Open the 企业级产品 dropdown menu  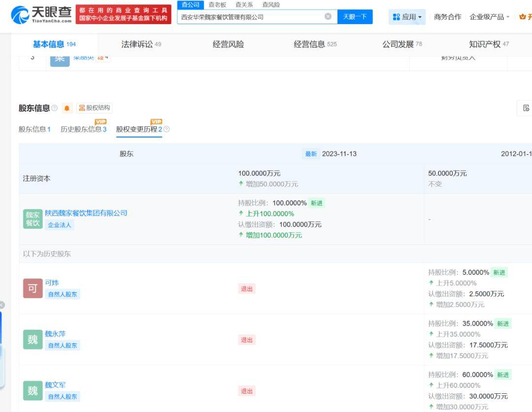point(489,17)
